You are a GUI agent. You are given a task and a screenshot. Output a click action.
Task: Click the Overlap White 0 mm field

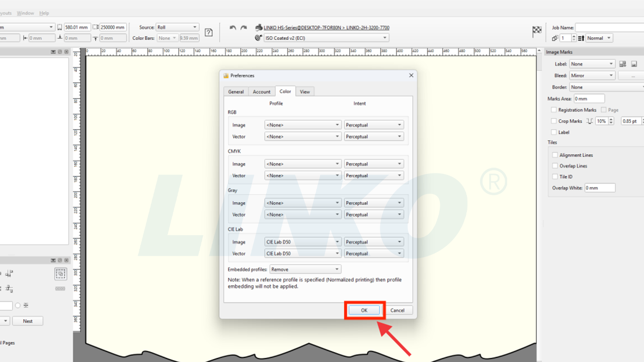coord(600,188)
